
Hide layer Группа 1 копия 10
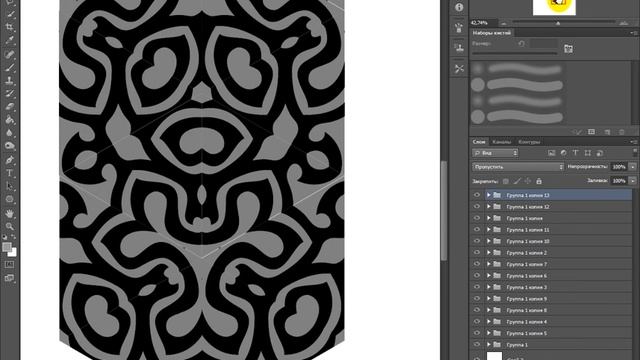pyautogui.click(x=477, y=241)
